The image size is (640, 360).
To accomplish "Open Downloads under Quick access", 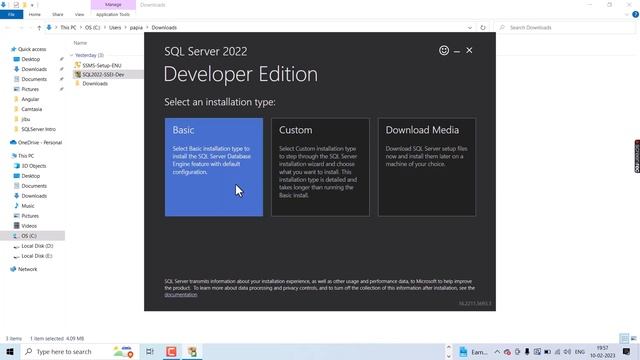I will 34,69.
